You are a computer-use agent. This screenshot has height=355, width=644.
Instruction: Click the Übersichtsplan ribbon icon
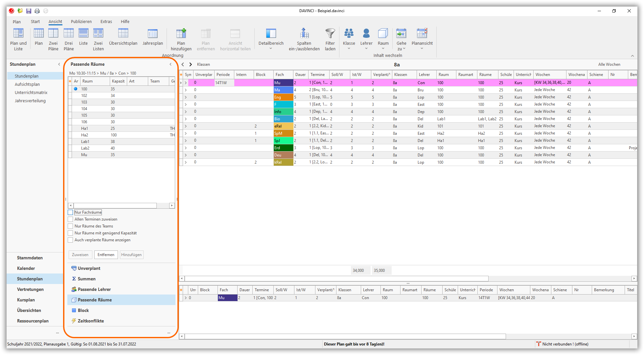pyautogui.click(x=123, y=34)
